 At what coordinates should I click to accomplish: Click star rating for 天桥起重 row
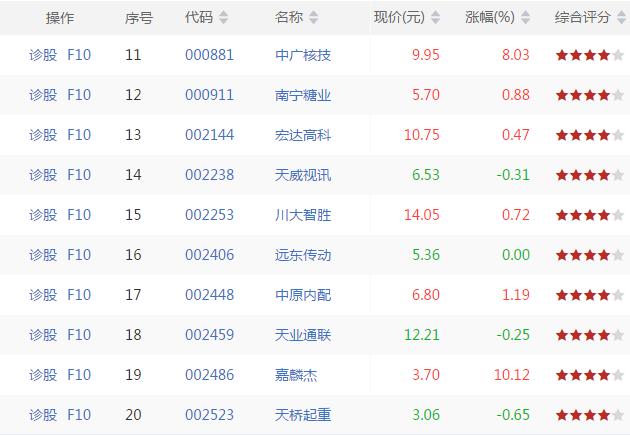point(589,415)
